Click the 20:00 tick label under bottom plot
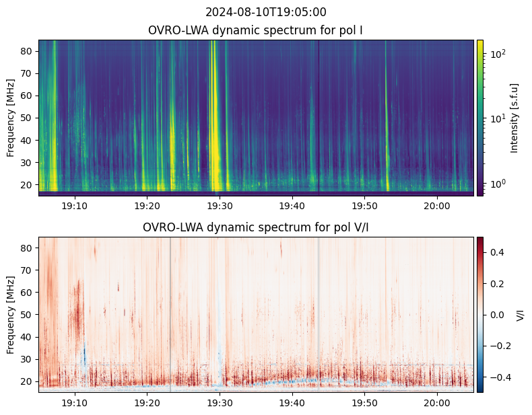The width and height of the screenshot is (532, 415). 437,403
